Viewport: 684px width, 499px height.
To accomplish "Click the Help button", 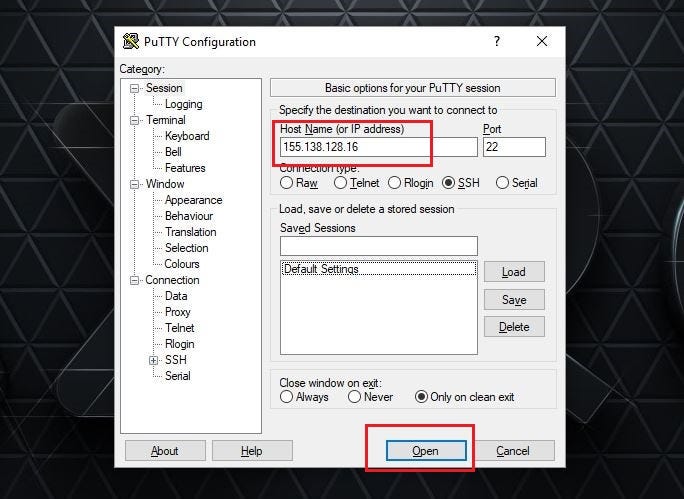I will tap(252, 451).
